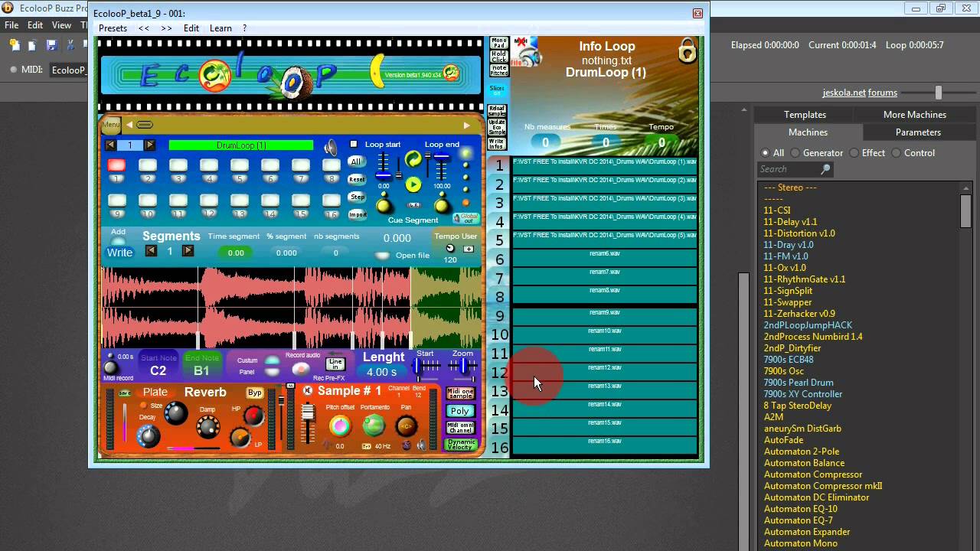Click the Reload samples button
This screenshot has width=980, height=551.
click(x=497, y=110)
